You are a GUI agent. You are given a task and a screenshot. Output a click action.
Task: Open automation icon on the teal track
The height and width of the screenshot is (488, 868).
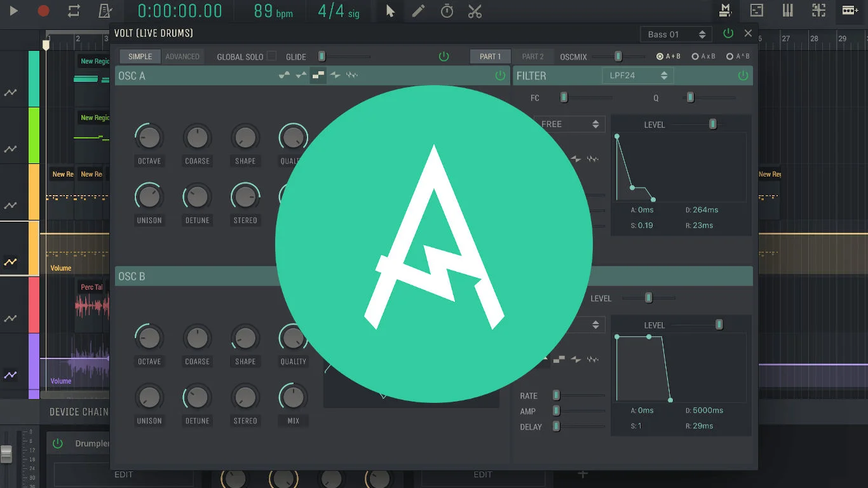[10, 93]
